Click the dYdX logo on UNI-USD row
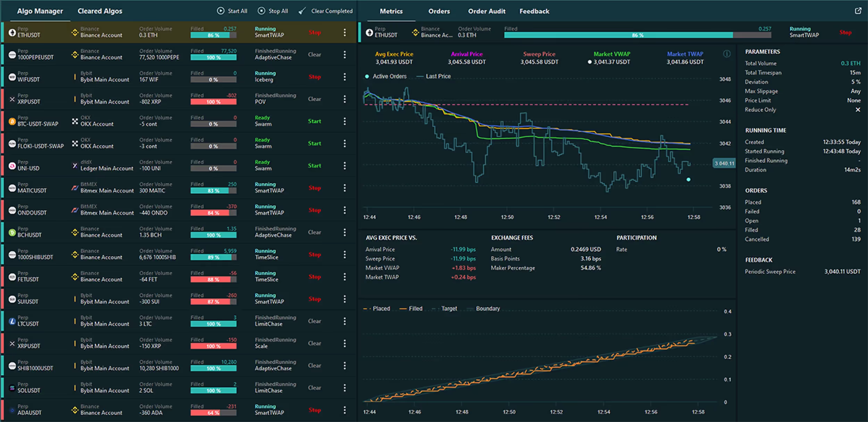The image size is (868, 422). tap(75, 166)
